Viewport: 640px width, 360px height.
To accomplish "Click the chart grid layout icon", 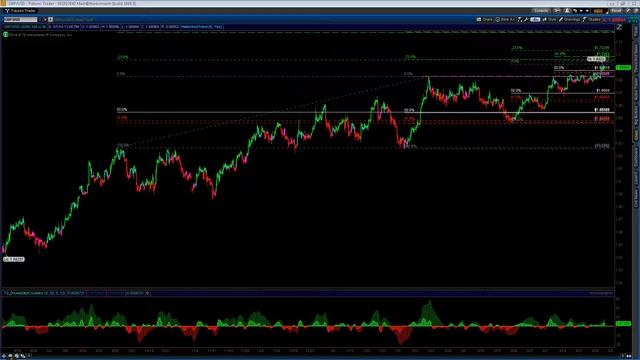I will (x=520, y=20).
